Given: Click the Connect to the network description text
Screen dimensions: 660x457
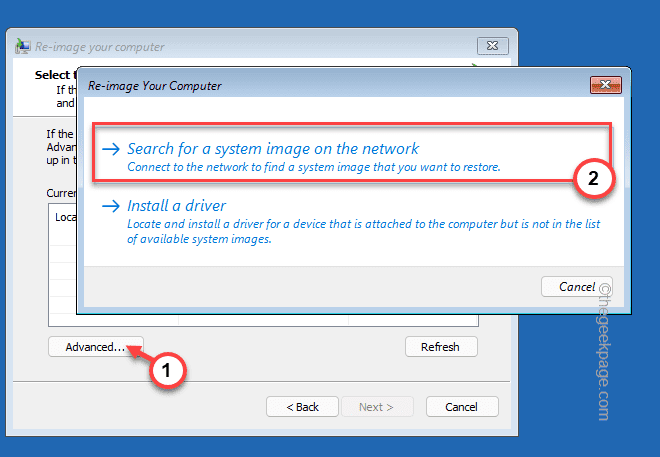Looking at the screenshot, I should pyautogui.click(x=314, y=167).
